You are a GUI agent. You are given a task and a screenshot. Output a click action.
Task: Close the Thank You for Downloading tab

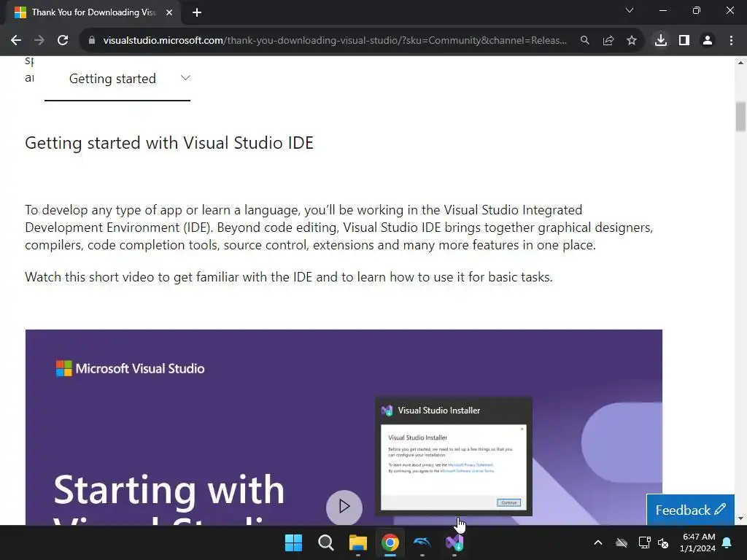169,12
